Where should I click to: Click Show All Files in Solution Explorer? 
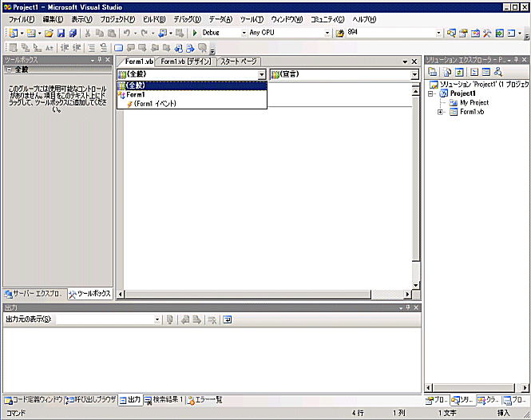tap(447, 72)
